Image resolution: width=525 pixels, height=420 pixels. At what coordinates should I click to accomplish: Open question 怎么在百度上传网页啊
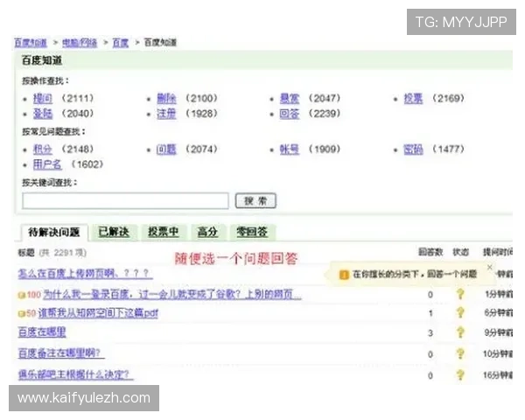pyautogui.click(x=86, y=274)
